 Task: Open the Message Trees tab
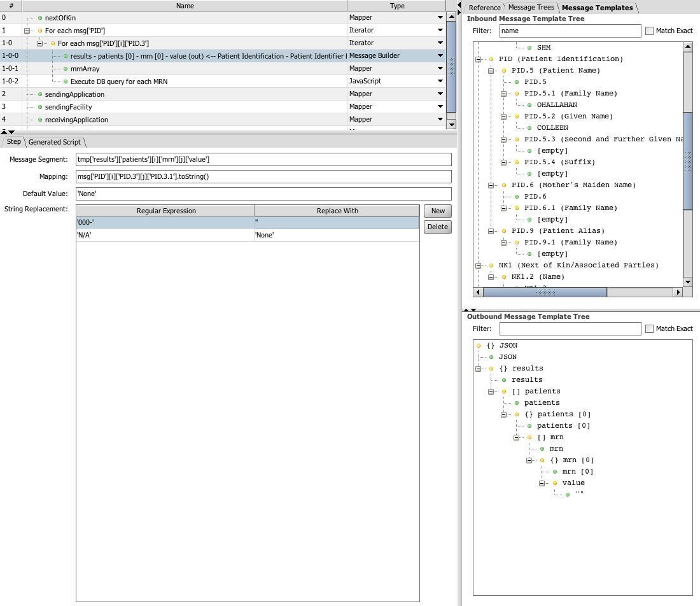(x=531, y=8)
